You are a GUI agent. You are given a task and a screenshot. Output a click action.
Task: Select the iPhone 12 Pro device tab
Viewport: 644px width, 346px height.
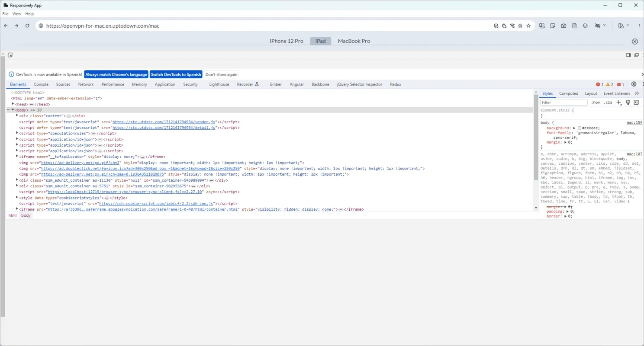pos(287,41)
